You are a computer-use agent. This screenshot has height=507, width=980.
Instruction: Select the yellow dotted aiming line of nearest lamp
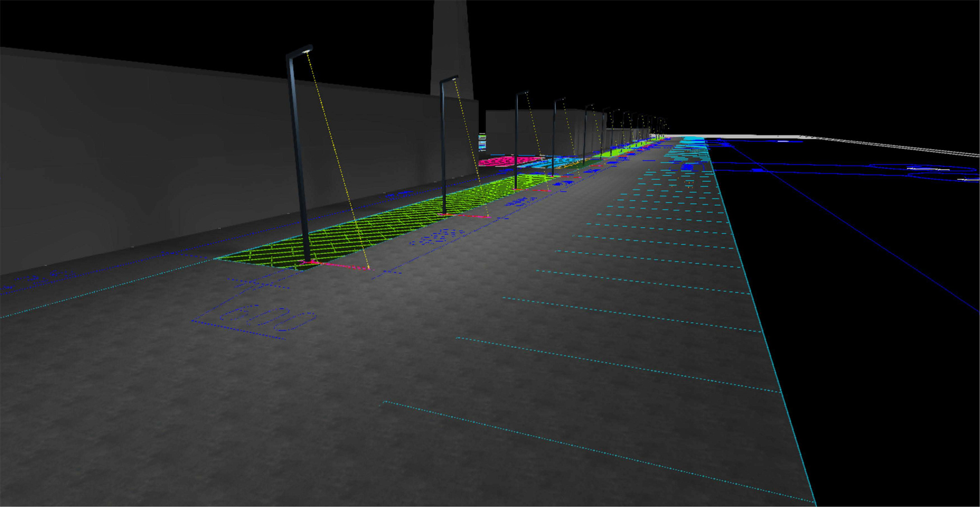point(338,158)
